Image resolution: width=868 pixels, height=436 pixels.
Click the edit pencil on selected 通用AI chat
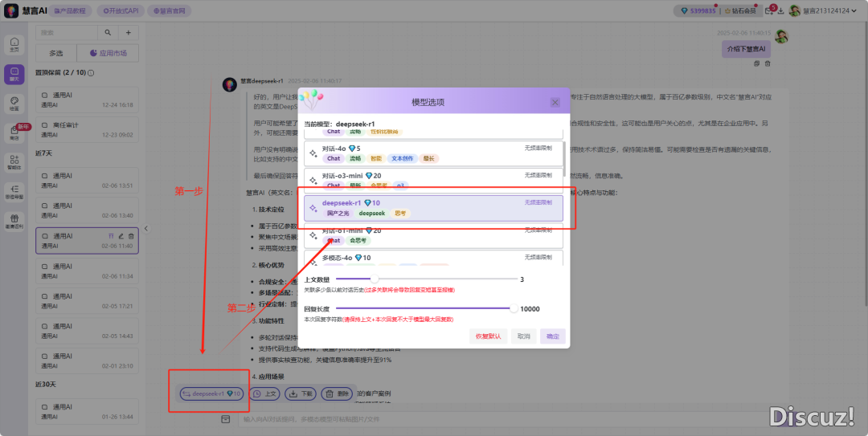(x=121, y=236)
